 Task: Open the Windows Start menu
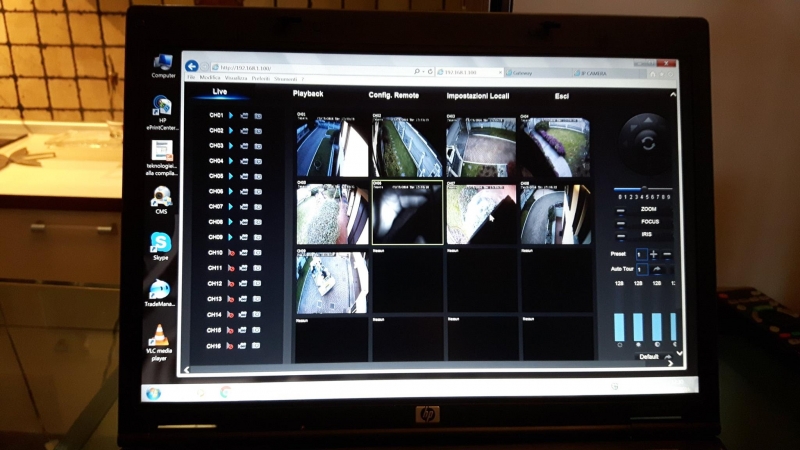(x=153, y=393)
